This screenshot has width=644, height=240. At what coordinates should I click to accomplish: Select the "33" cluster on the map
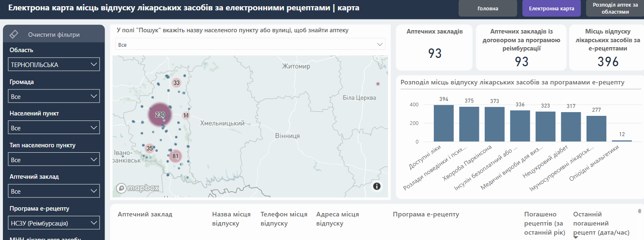[x=177, y=83]
